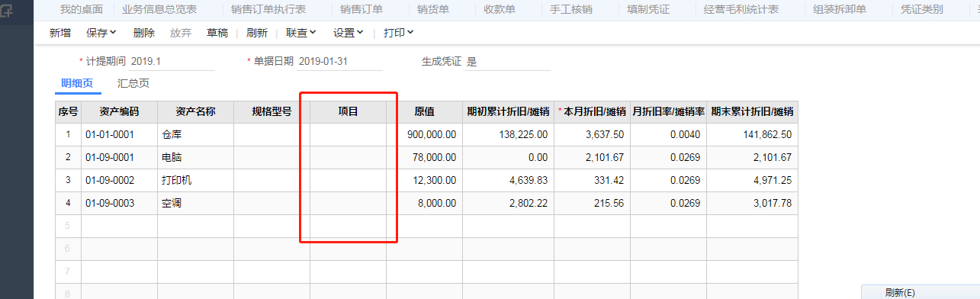980x299 pixels.
Task: Click the 2,802.22 cell
Action: (x=509, y=203)
